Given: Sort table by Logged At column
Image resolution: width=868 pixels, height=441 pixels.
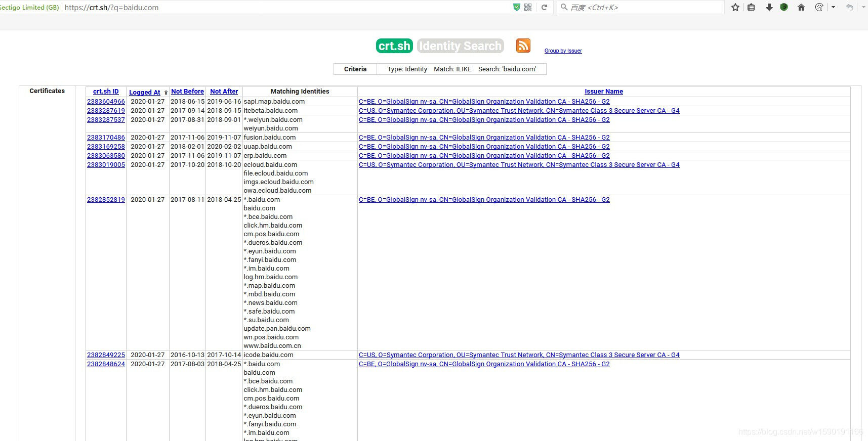Looking at the screenshot, I should [144, 92].
